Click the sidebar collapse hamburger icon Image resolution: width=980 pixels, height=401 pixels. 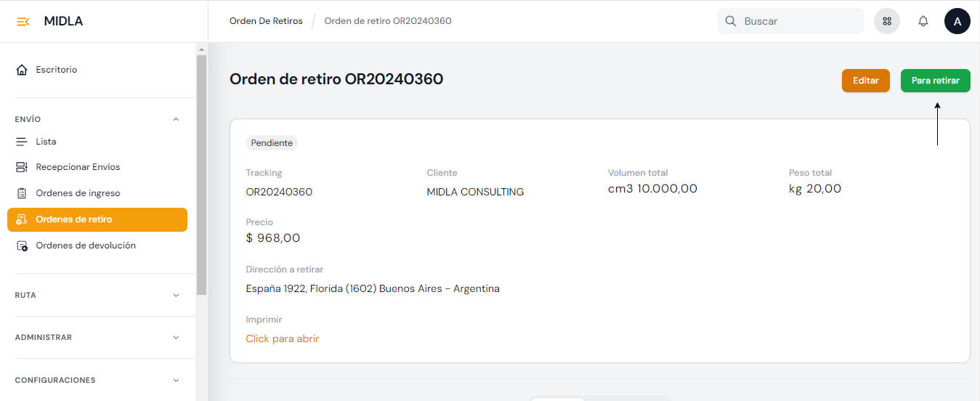(x=23, y=21)
